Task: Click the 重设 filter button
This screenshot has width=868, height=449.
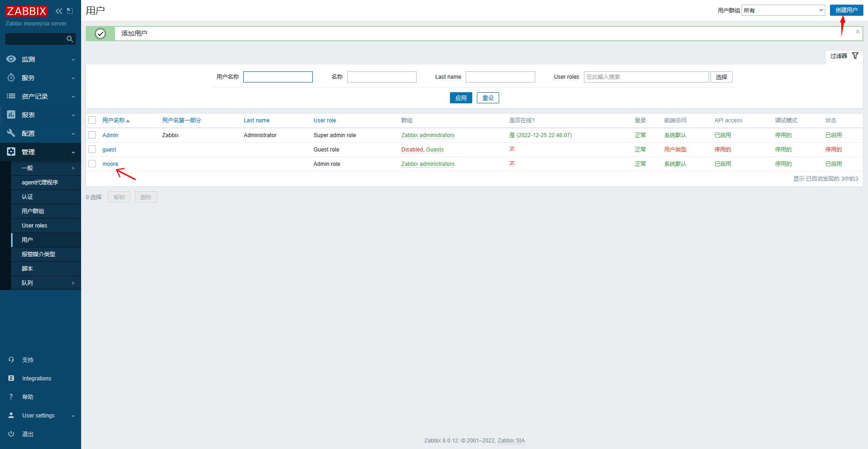Action: click(488, 98)
